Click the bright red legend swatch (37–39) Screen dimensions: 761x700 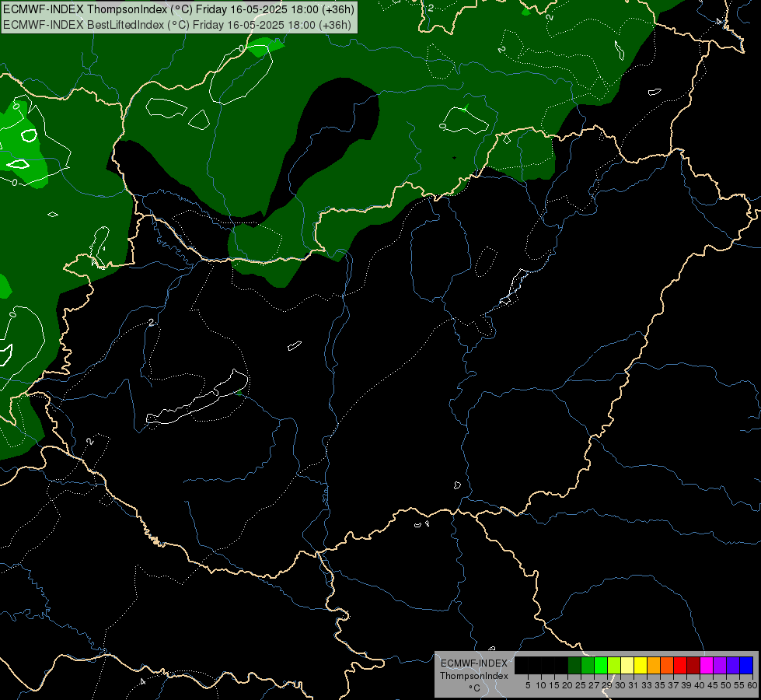[680, 665]
